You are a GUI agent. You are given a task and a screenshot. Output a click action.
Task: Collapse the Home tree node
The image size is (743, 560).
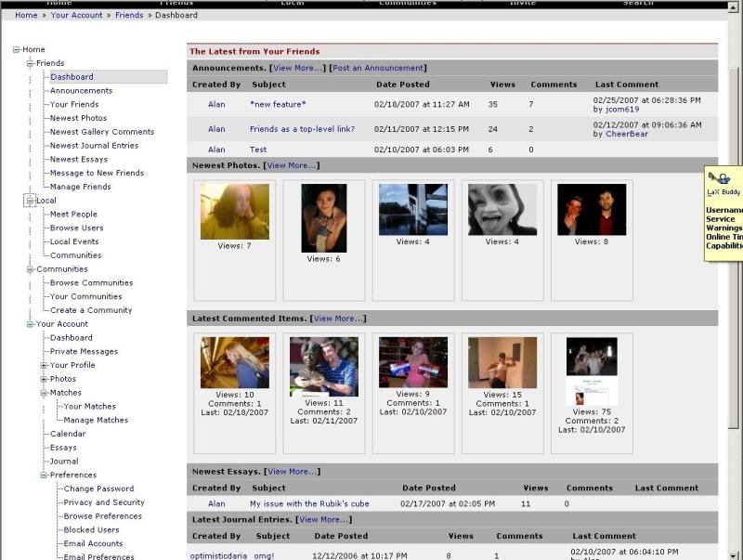click(17, 49)
